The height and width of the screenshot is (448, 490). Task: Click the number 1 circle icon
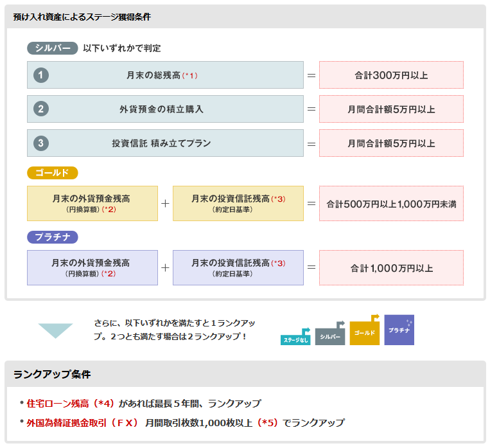(41, 75)
